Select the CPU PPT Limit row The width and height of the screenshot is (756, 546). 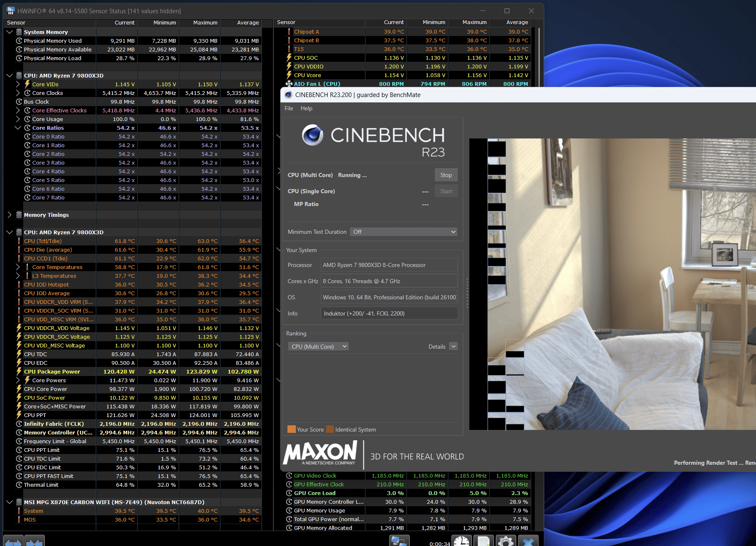(133, 450)
